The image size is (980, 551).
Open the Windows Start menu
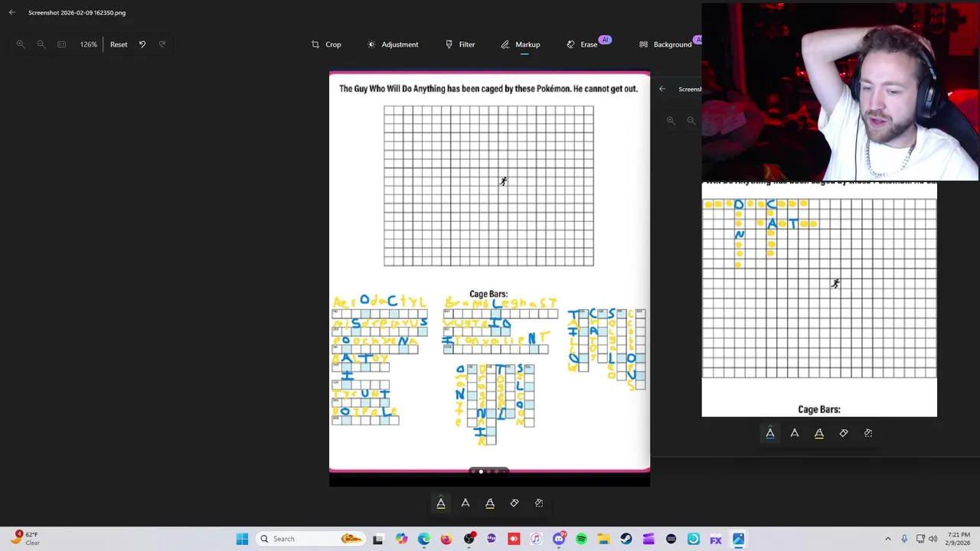tap(242, 539)
